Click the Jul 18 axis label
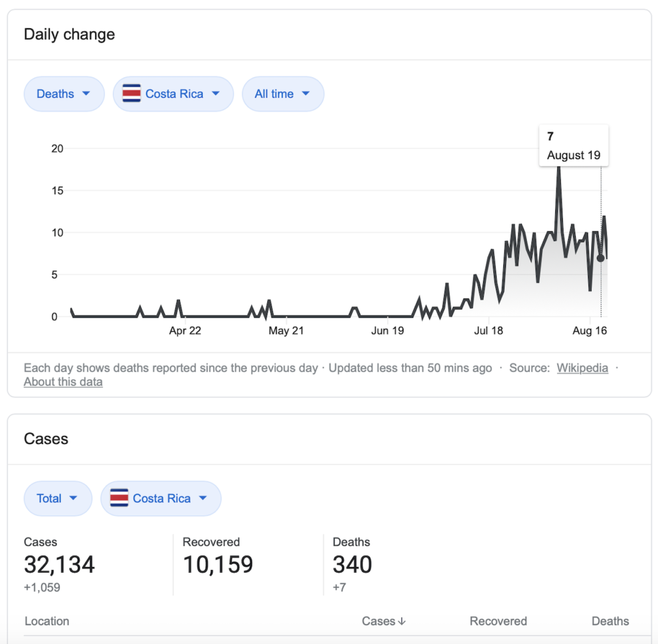 click(x=488, y=331)
